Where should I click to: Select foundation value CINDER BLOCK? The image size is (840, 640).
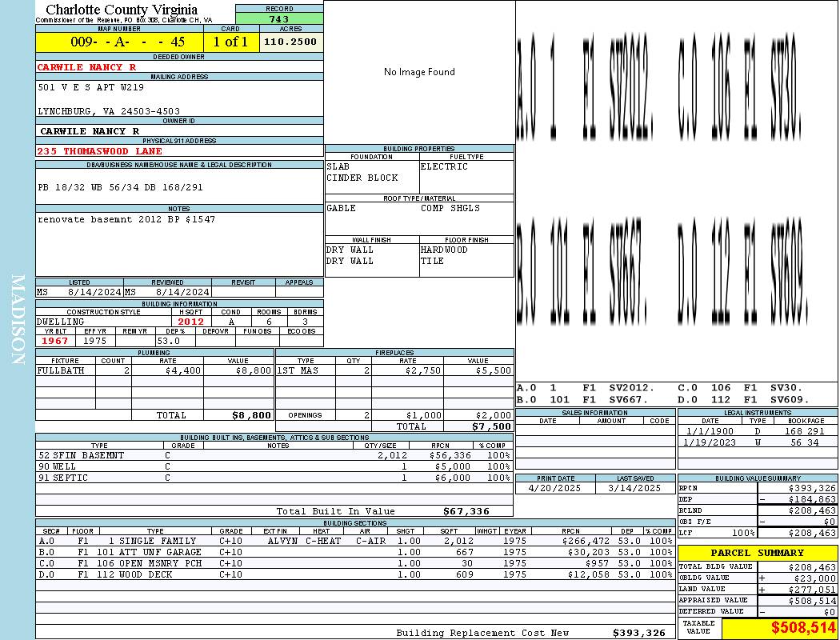(x=362, y=178)
